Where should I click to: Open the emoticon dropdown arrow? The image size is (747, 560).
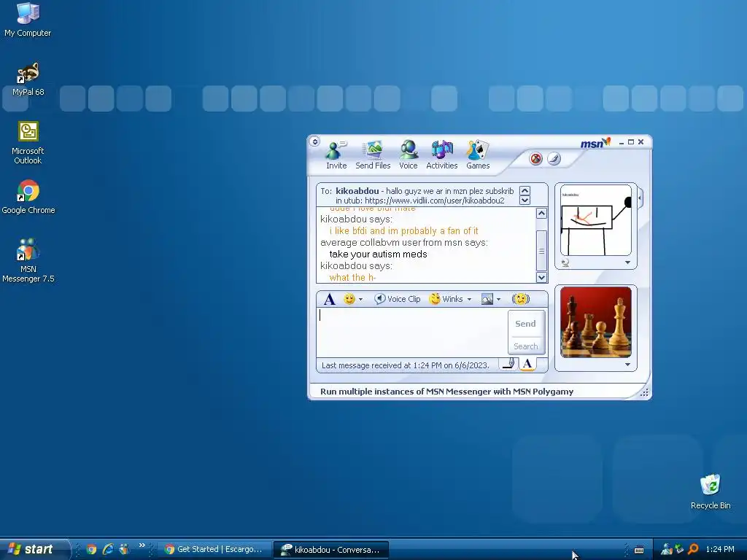coord(360,300)
